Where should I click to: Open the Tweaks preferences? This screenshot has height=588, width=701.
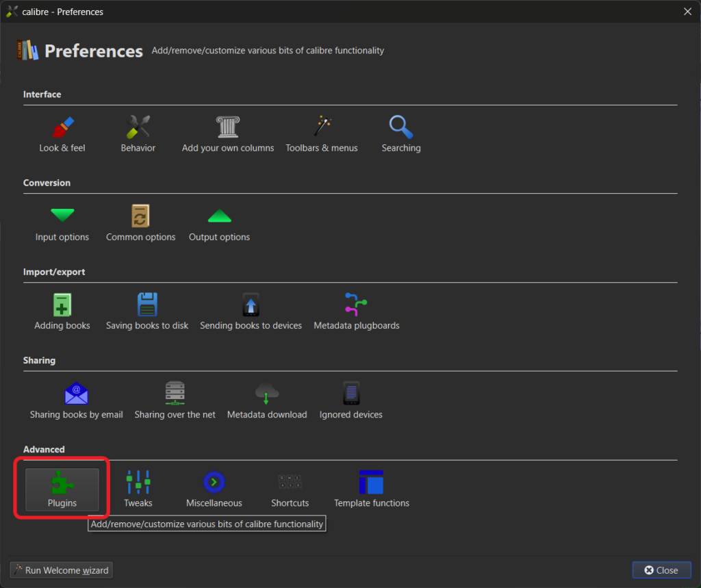click(138, 489)
